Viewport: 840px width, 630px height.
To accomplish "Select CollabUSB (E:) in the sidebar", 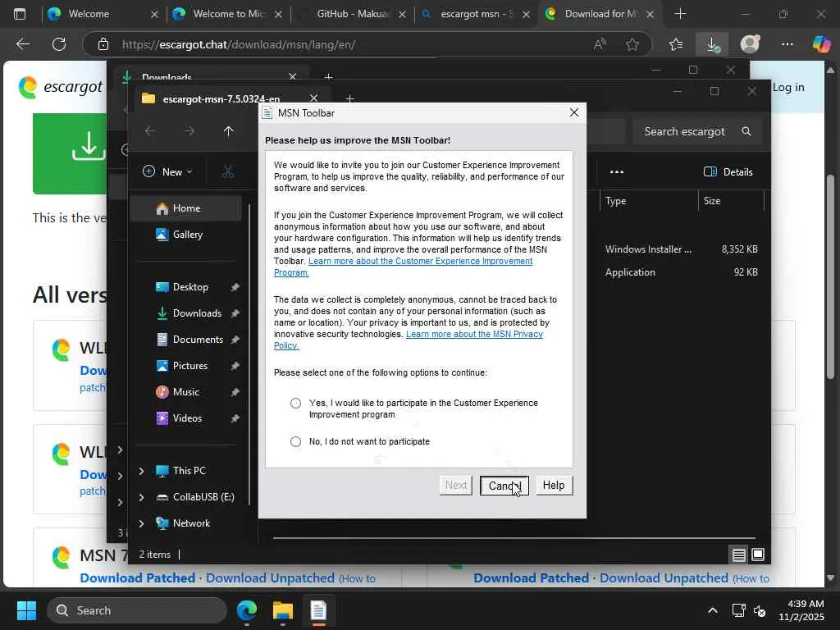I will 203,496.
